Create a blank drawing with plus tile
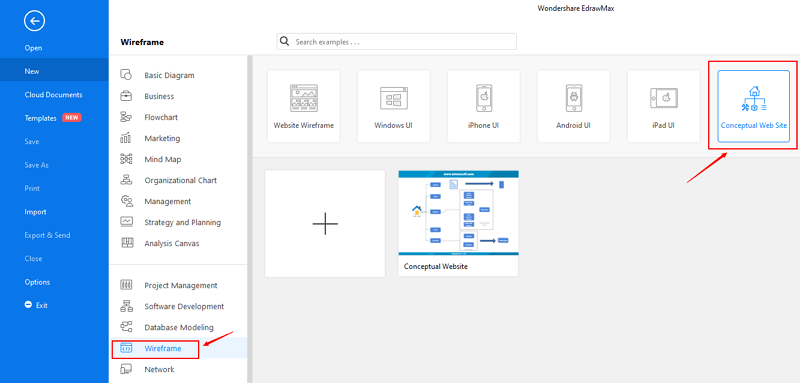 pyautogui.click(x=325, y=223)
